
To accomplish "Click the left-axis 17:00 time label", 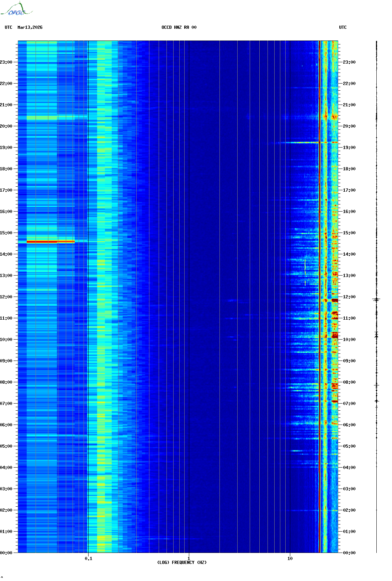I will click(x=6, y=190).
